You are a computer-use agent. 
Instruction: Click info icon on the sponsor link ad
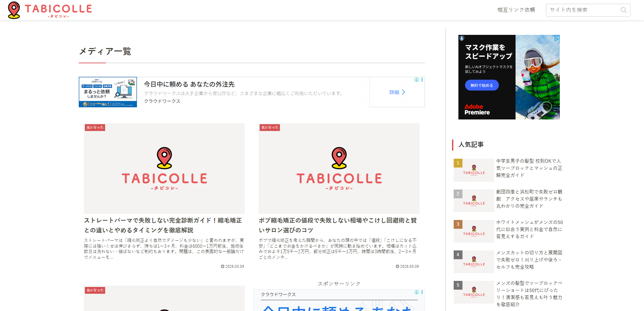416,292
